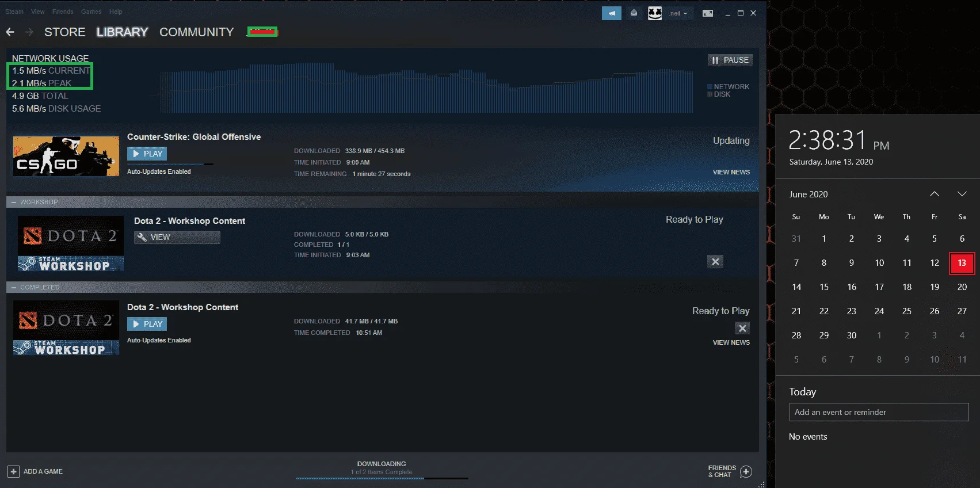This screenshot has height=488, width=980.
Task: Select June 15 in the calendar
Action: (824, 287)
